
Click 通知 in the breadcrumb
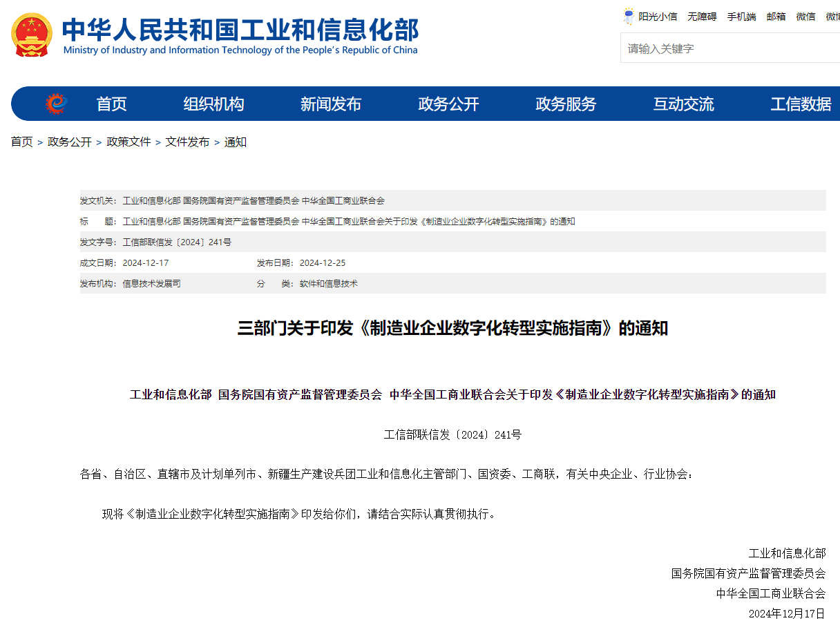[236, 142]
